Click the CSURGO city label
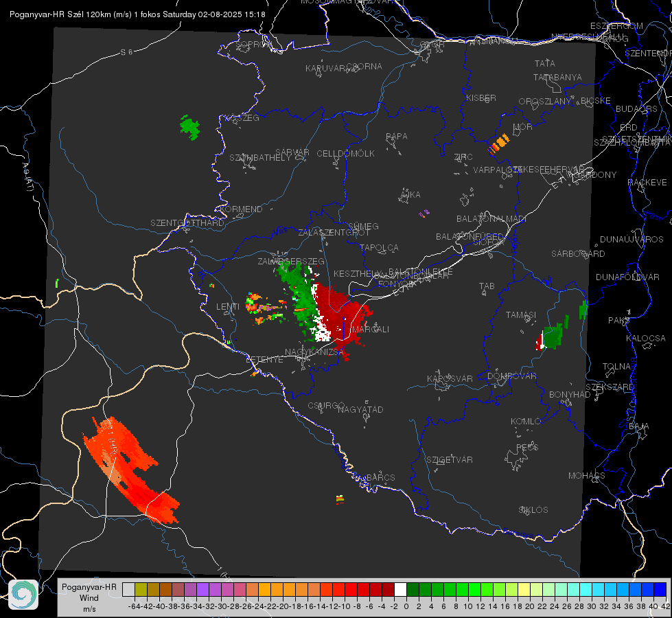Screen dimensions: 672x618 pos(326,406)
